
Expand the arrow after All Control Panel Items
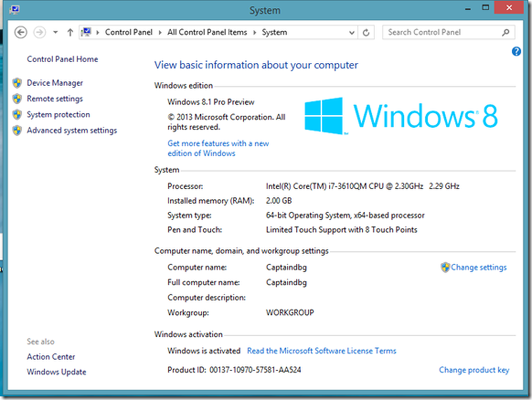click(254, 32)
